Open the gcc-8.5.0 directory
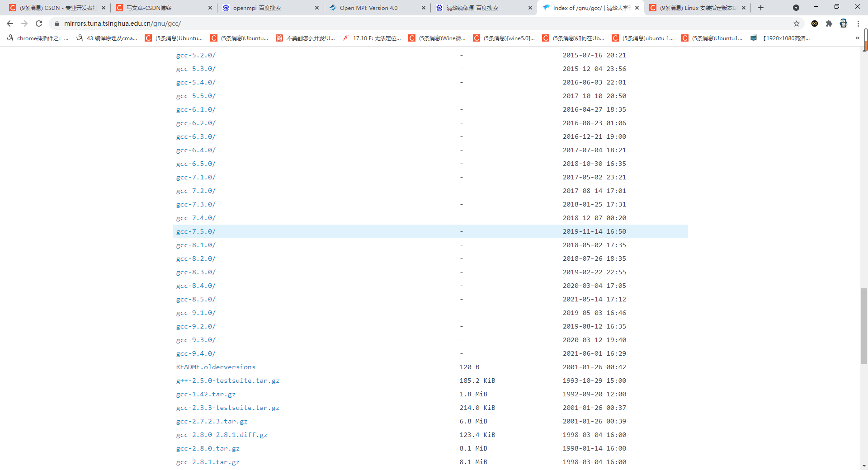Image resolution: width=868 pixels, height=470 pixels. (196, 299)
